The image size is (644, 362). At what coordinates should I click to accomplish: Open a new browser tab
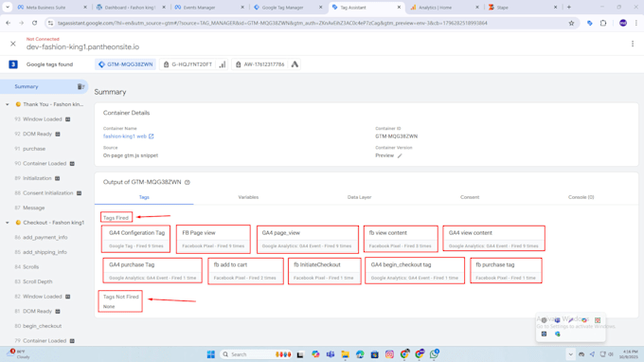(569, 7)
